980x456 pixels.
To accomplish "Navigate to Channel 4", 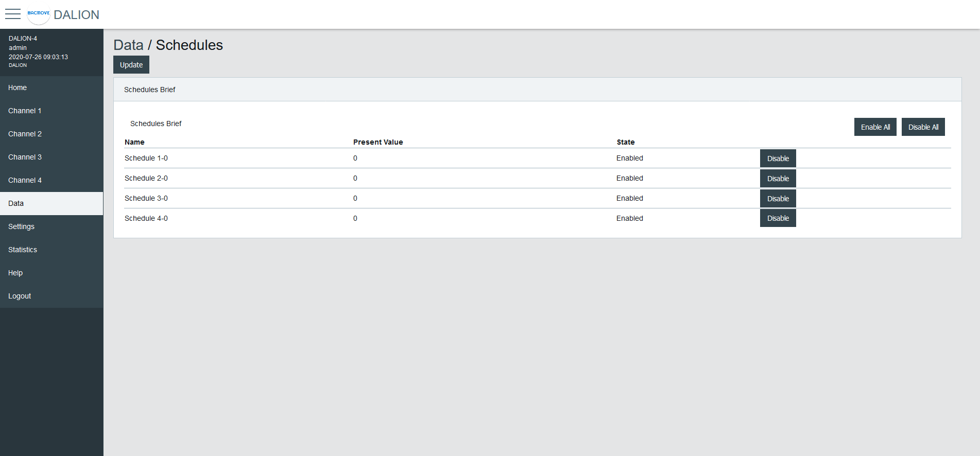I will click(x=25, y=180).
